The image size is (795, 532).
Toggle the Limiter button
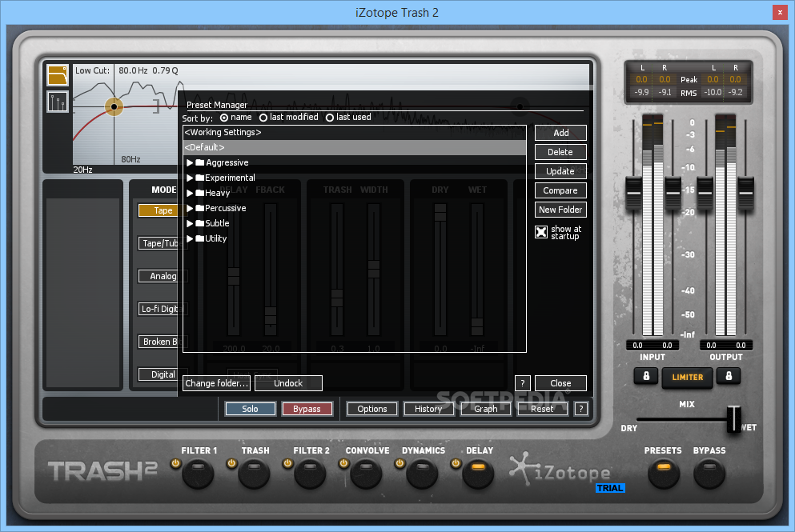[687, 378]
